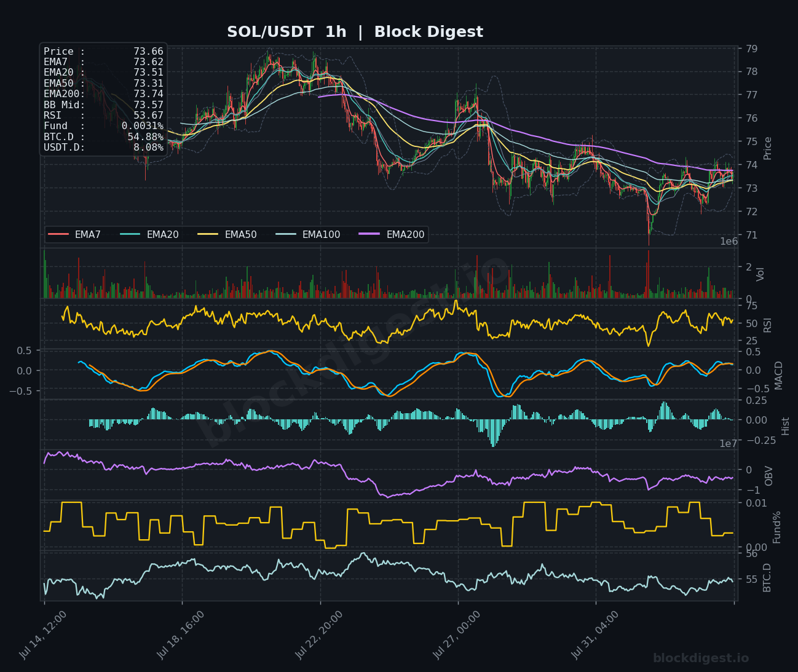Click the blockdigest.io footer text
Viewport: 798px width, 672px height.
coord(701,658)
